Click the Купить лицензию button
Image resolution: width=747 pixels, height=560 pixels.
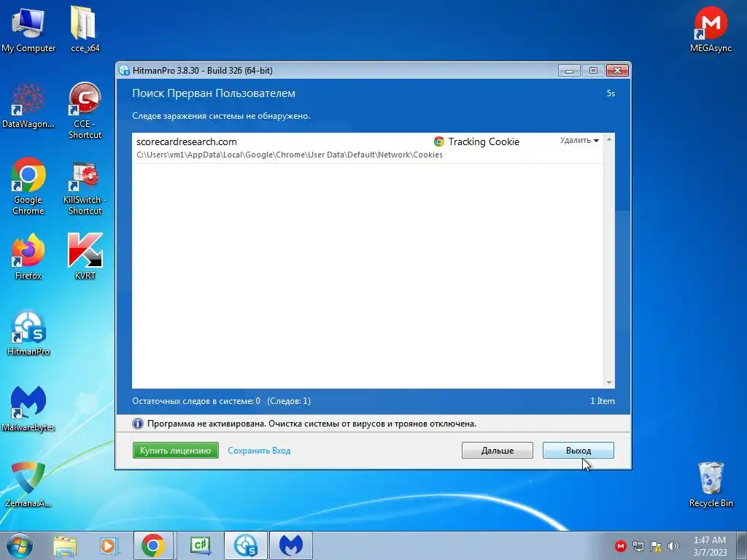175,451
